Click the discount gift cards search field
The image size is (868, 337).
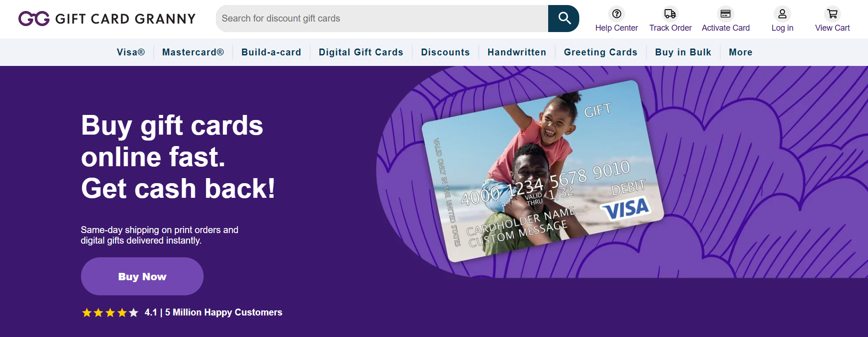click(382, 18)
